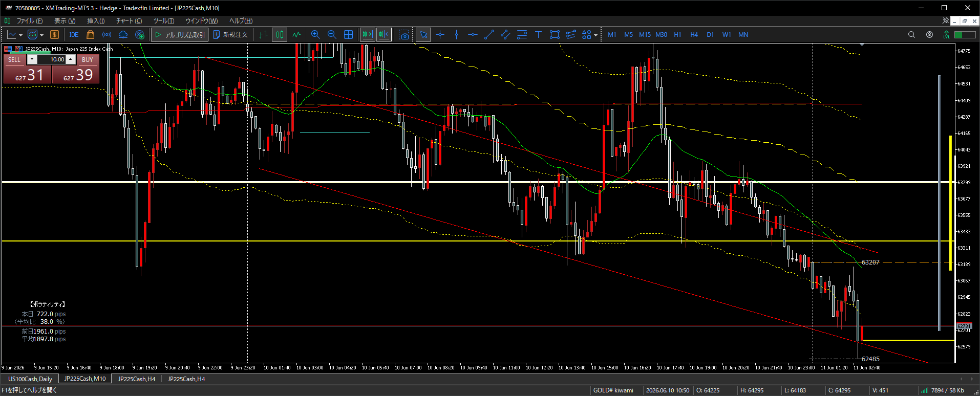Image resolution: width=980 pixels, height=396 pixels.
Task: Zoom in on the chart
Action: pyautogui.click(x=315, y=35)
